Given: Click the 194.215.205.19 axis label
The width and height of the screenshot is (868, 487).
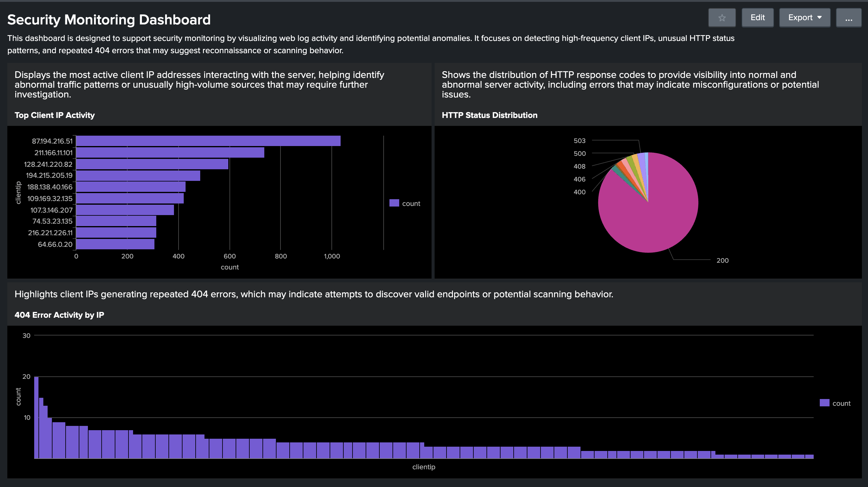Looking at the screenshot, I should pos(49,175).
